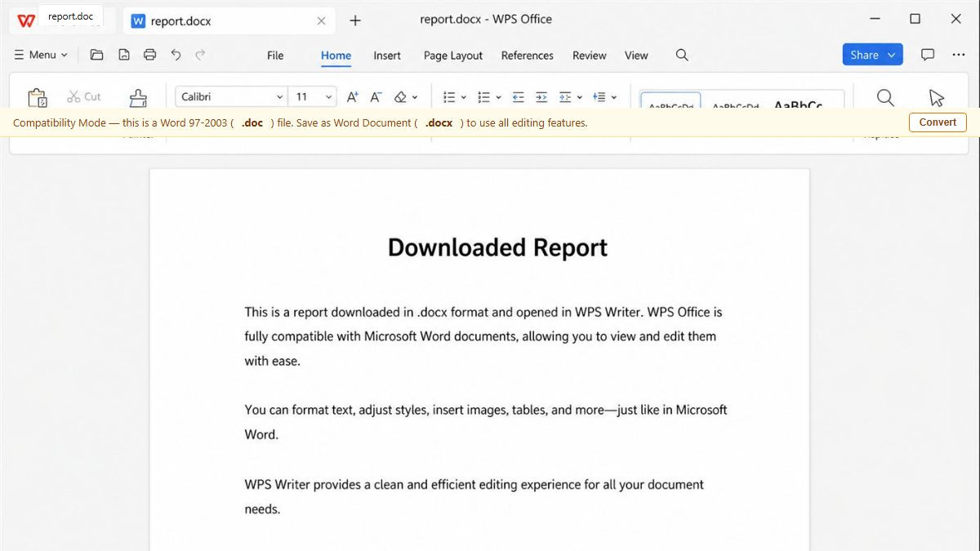The image size is (980, 551).
Task: Expand the Share button dropdown arrow
Action: pyautogui.click(x=891, y=55)
